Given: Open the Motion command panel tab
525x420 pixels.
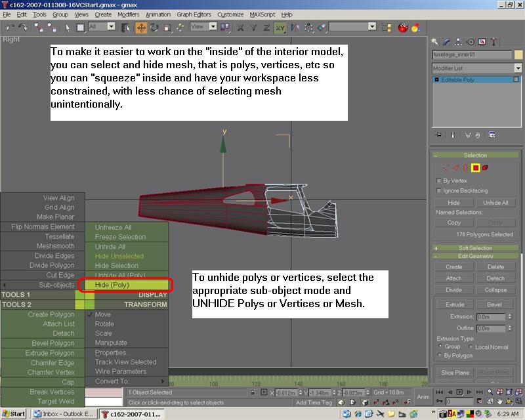Looking at the screenshot, I should click(x=471, y=41).
